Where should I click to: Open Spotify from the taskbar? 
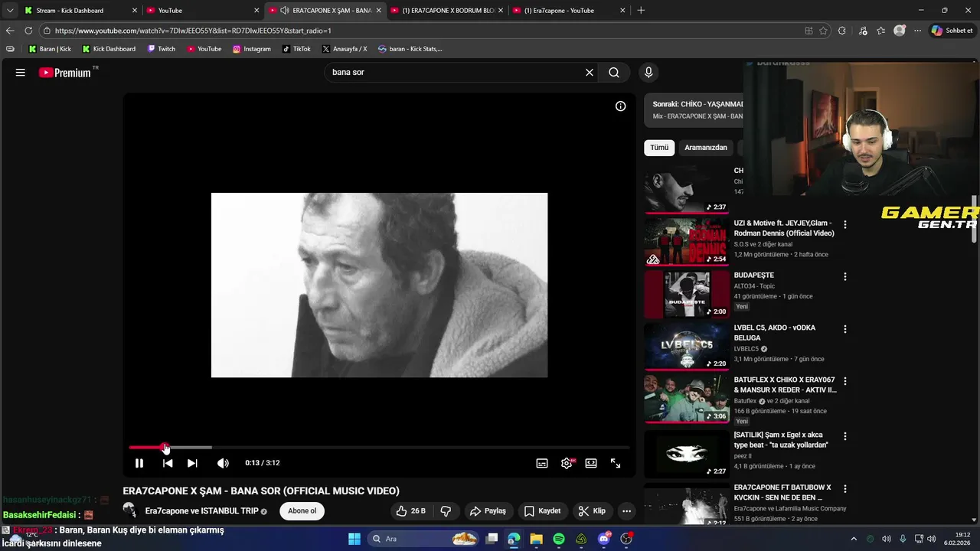click(x=559, y=539)
